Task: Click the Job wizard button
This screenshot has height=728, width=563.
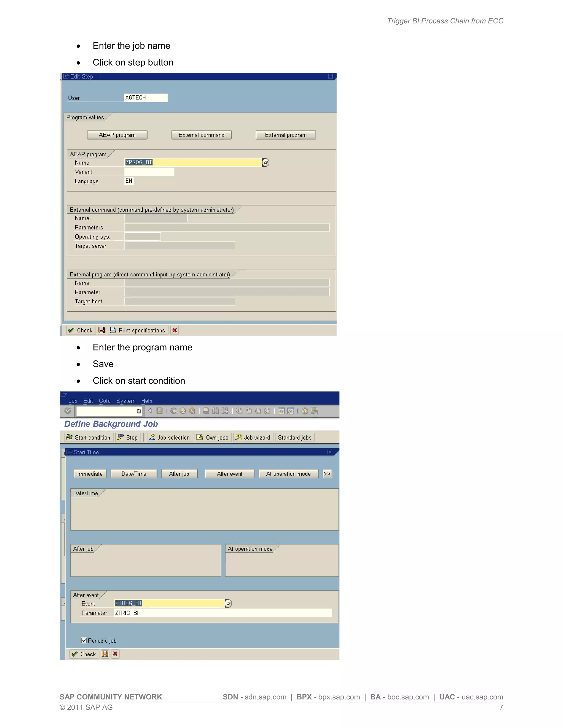Action: [x=253, y=437]
